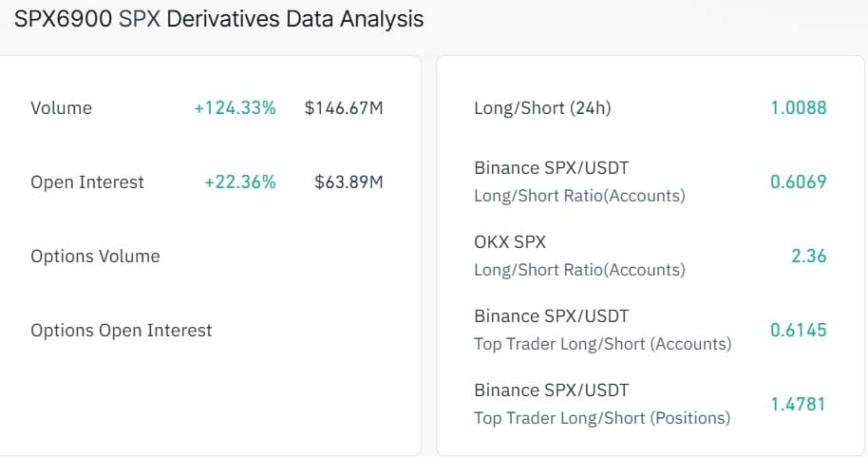Viewport: 868px width, 457px height.
Task: Click the 0.6145 top trader value
Action: 798,330
